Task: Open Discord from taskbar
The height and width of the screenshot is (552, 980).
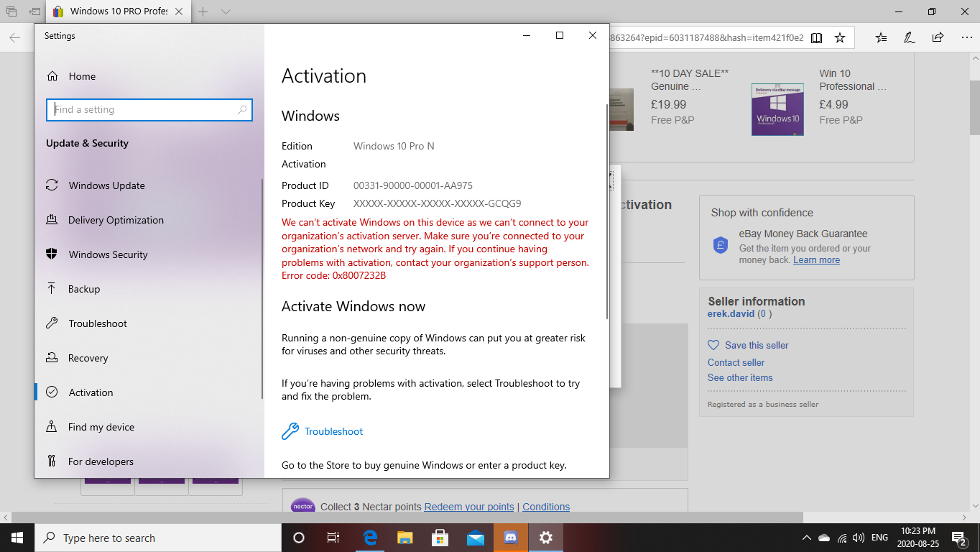Action: pos(511,538)
